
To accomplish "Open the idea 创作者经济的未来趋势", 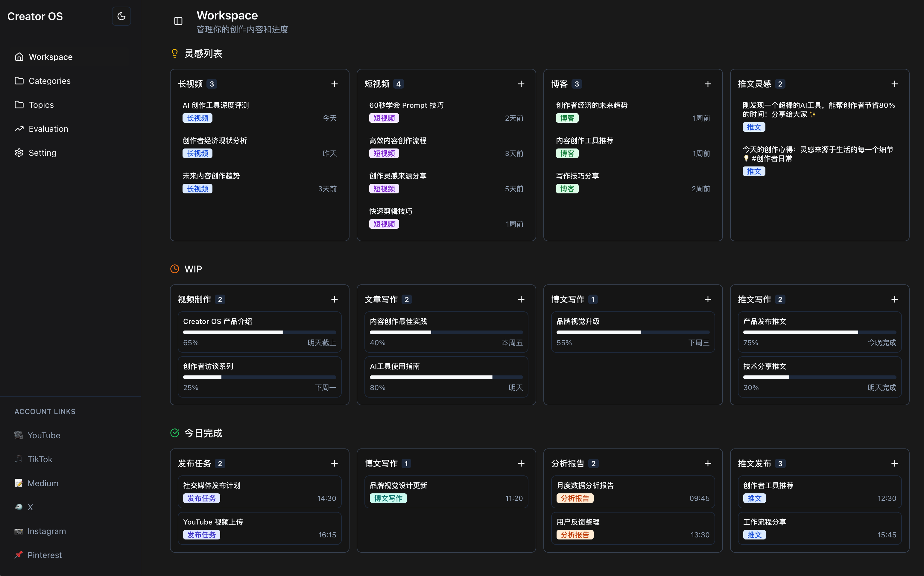I will tap(633, 111).
